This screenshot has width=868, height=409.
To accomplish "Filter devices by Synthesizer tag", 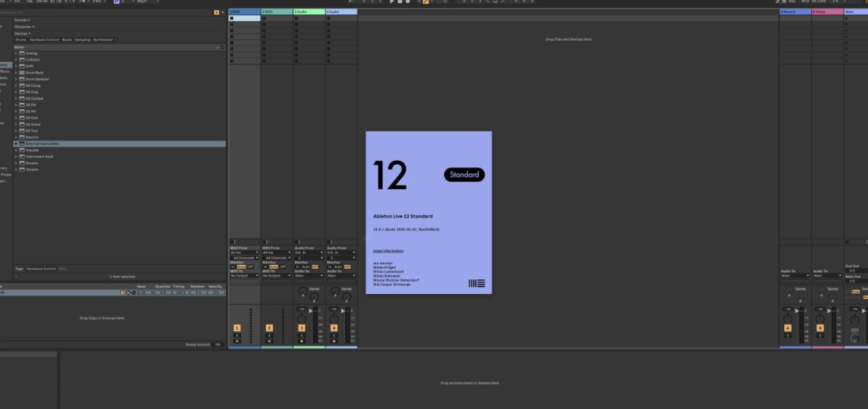I will (104, 39).
